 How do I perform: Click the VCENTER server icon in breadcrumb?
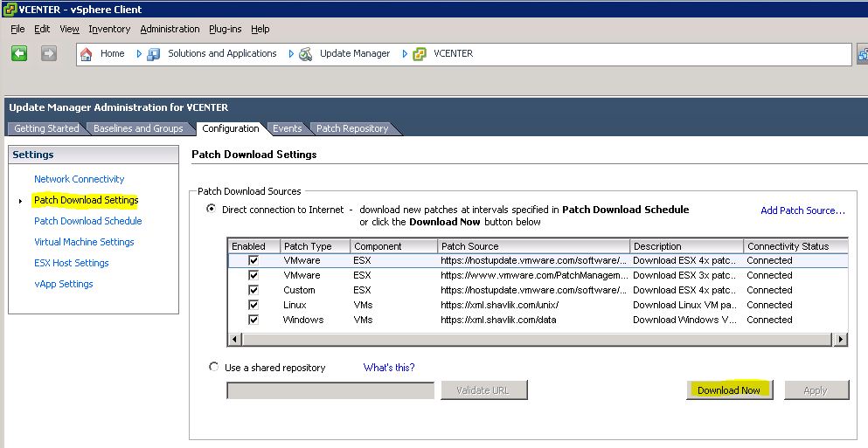click(420, 53)
